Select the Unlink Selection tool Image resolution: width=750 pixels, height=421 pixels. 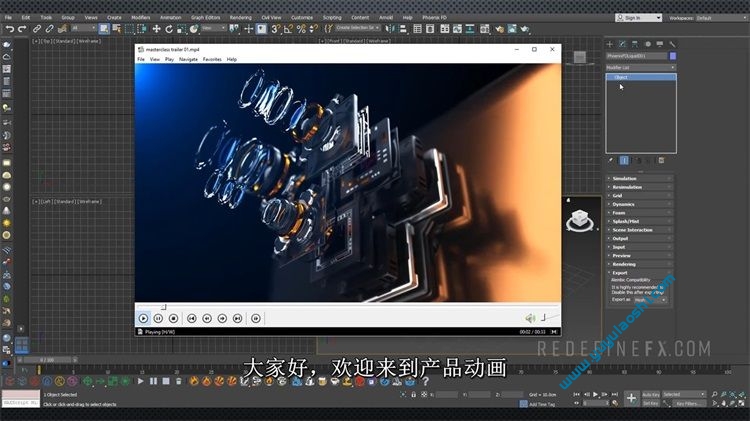point(49,29)
